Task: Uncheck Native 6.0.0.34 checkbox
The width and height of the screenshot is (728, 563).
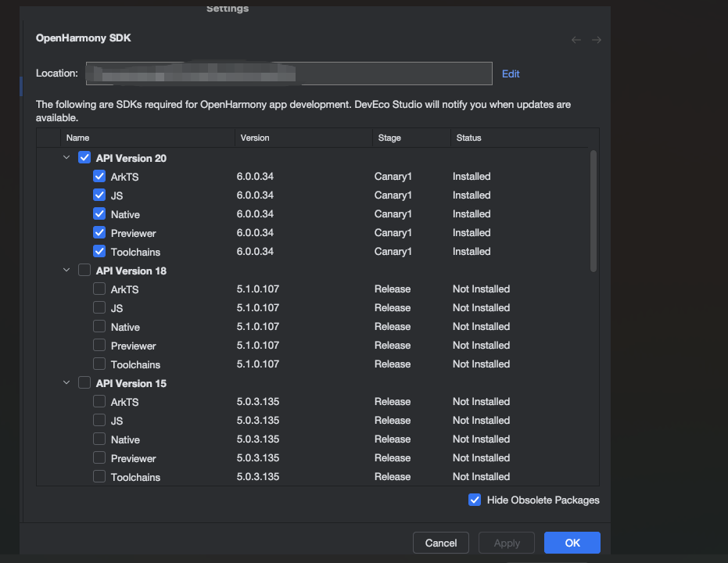Action: click(99, 214)
